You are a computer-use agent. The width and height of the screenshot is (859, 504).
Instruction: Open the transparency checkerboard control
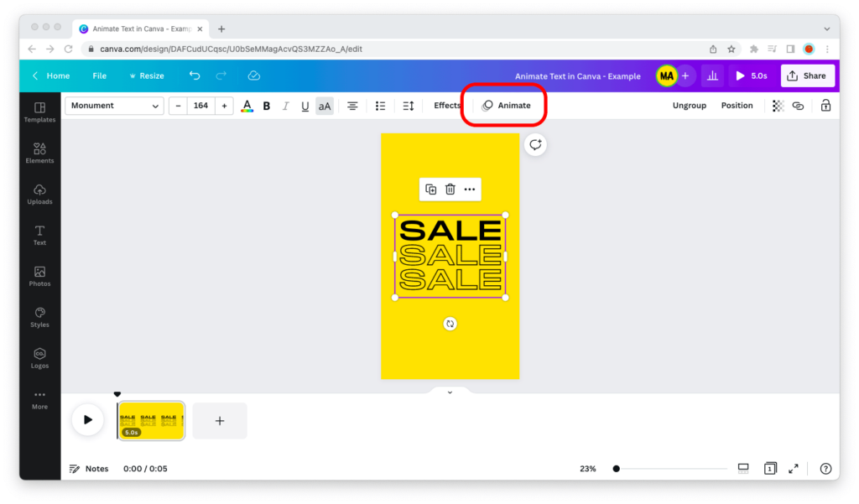coord(778,106)
